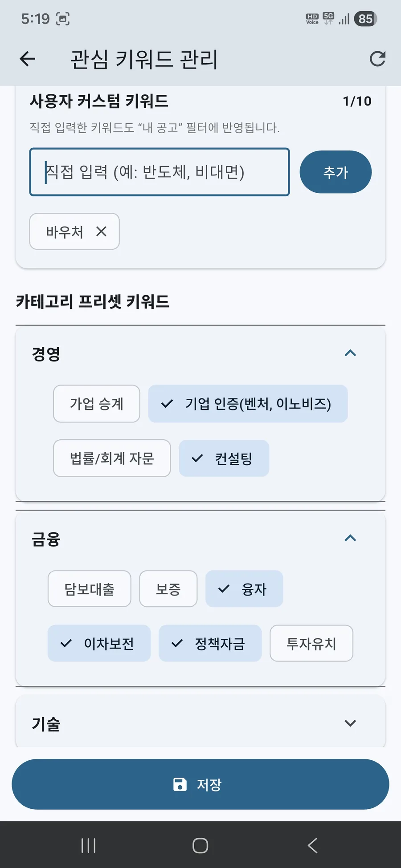Expand the 기술 category section

click(x=351, y=722)
